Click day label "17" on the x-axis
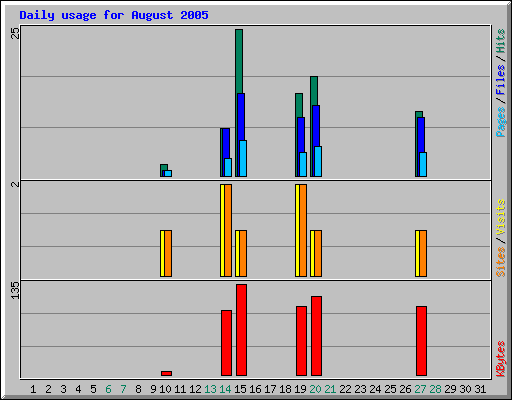512x400 pixels. (270, 389)
